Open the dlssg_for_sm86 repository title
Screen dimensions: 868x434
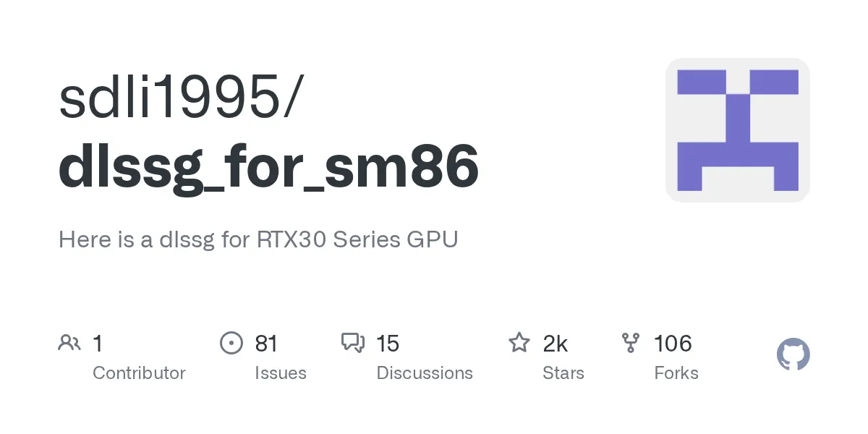(268, 168)
